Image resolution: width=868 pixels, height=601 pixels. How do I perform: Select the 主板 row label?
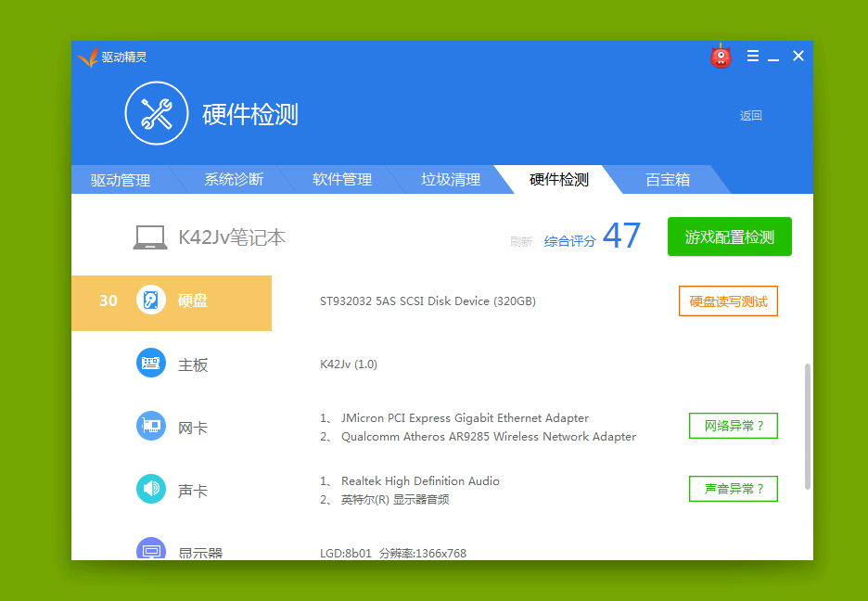193,364
